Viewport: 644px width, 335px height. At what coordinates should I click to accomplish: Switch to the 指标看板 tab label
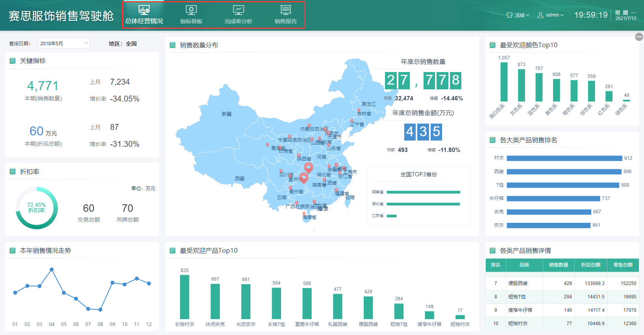click(x=191, y=21)
